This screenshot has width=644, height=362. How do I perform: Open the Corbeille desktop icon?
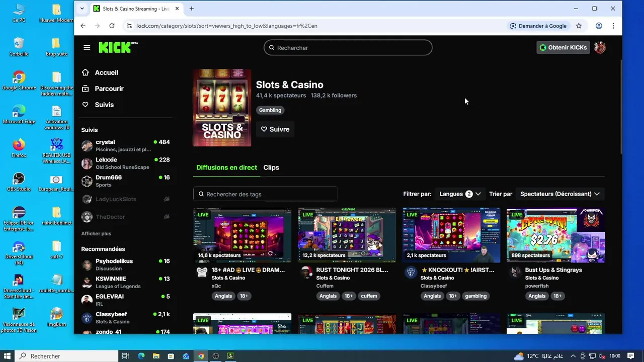pos(19,47)
